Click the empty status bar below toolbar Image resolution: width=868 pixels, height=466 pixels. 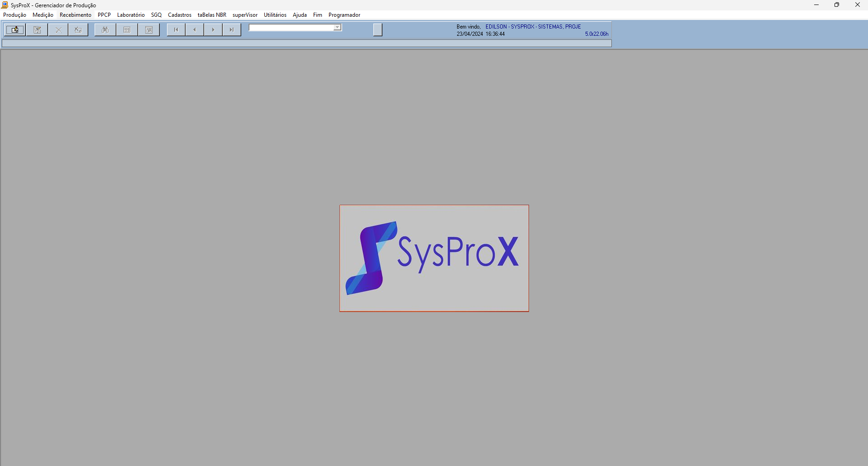click(x=307, y=43)
